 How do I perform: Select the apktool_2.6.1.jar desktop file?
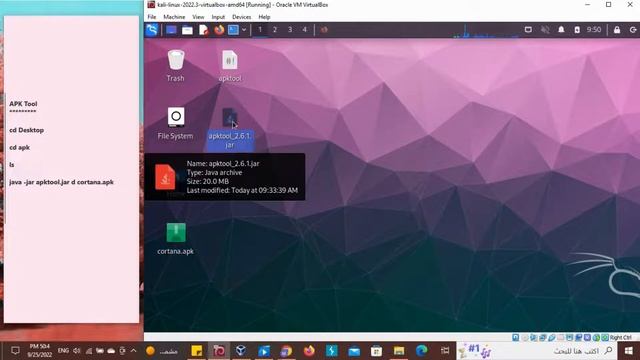pyautogui.click(x=230, y=128)
